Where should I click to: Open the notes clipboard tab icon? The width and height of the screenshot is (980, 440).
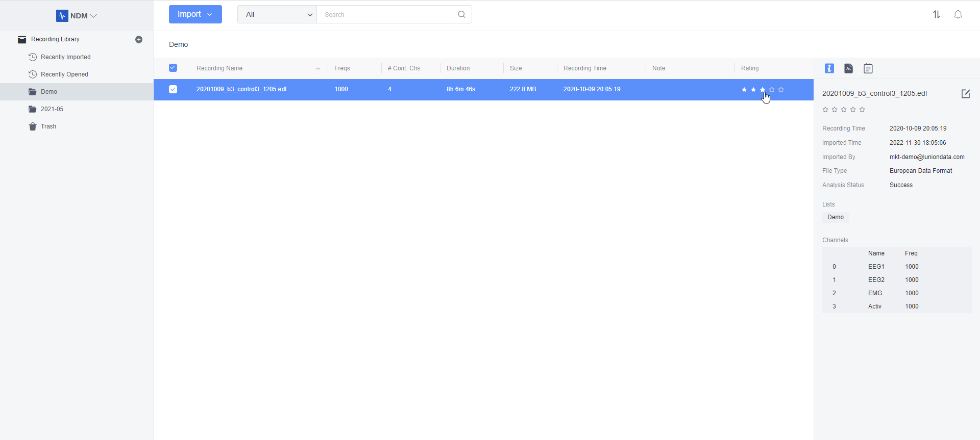pos(868,68)
